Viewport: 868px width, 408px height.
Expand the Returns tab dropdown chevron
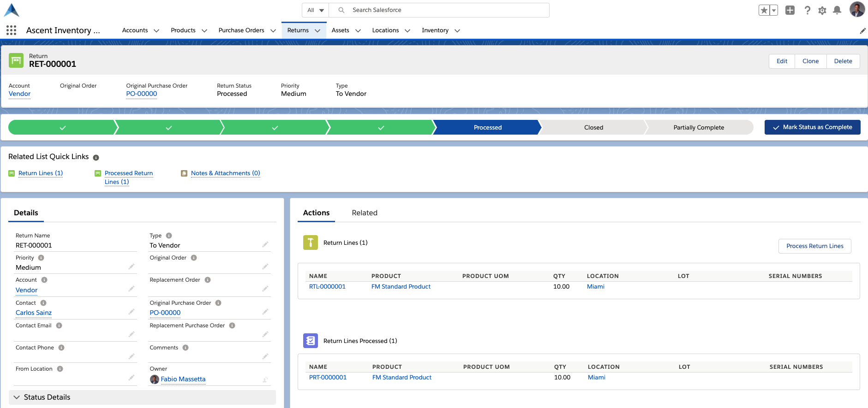click(x=317, y=31)
